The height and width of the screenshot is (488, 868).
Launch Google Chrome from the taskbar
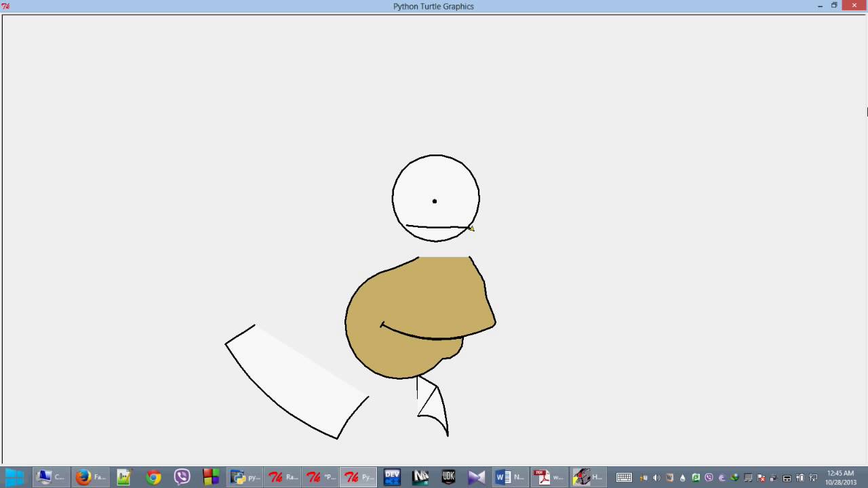click(x=153, y=477)
